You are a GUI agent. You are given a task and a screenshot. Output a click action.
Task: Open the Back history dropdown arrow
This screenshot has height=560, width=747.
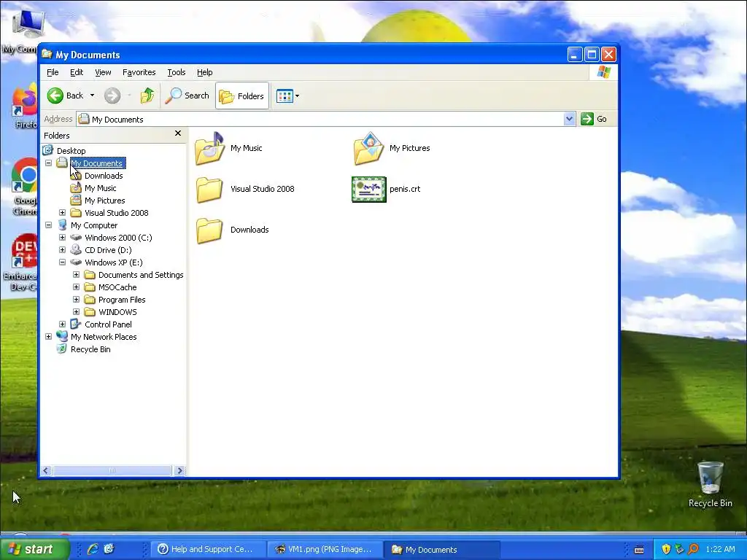[92, 96]
